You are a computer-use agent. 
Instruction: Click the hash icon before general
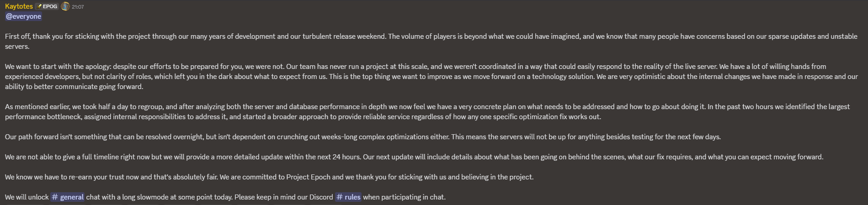[55, 197]
